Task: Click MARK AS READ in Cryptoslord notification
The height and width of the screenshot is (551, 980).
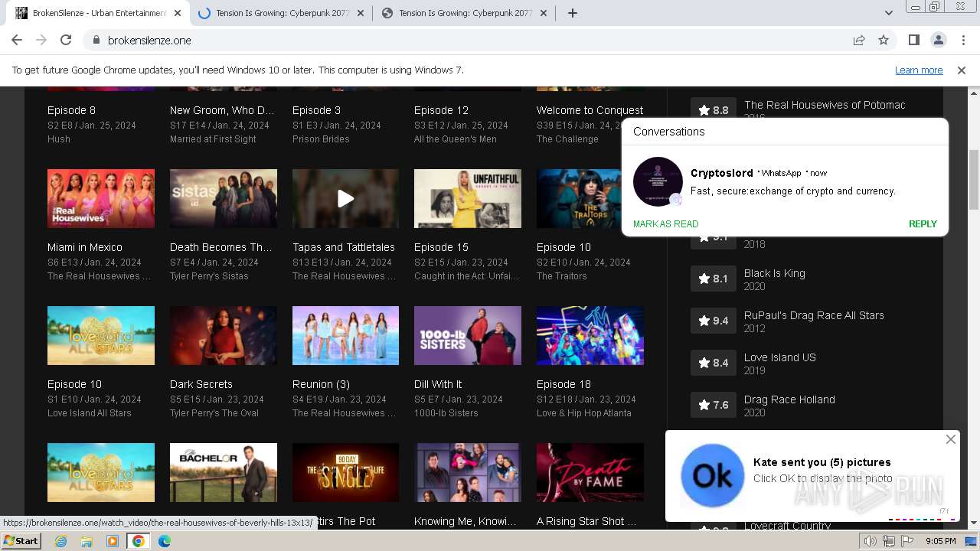Action: pyautogui.click(x=666, y=224)
